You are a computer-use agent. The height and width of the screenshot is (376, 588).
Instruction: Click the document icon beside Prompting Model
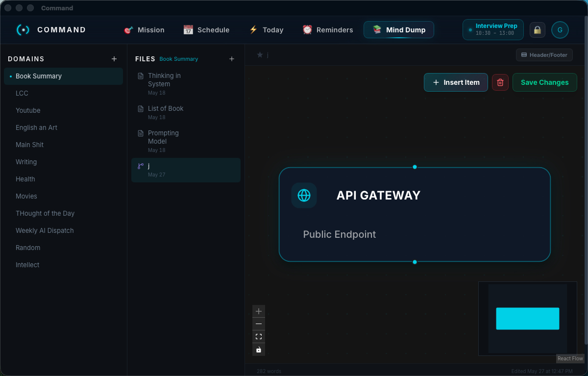[141, 133]
